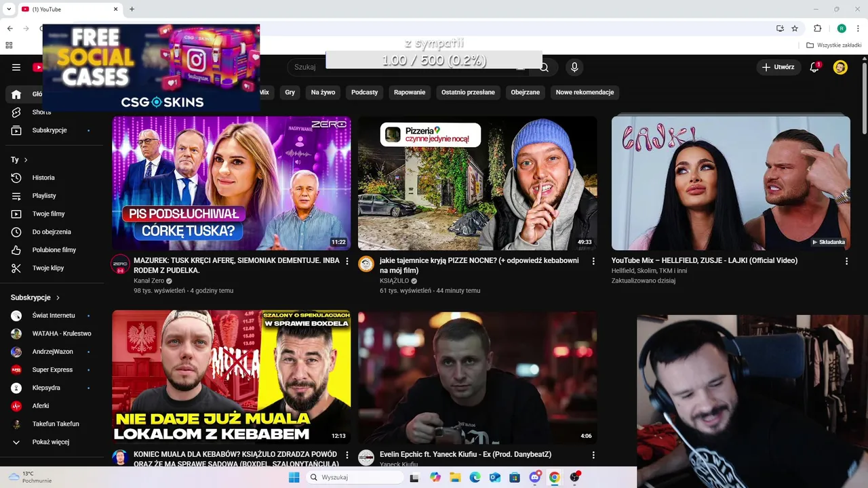868x488 pixels.
Task: Select the Obejrzane filter chip
Action: click(x=526, y=92)
